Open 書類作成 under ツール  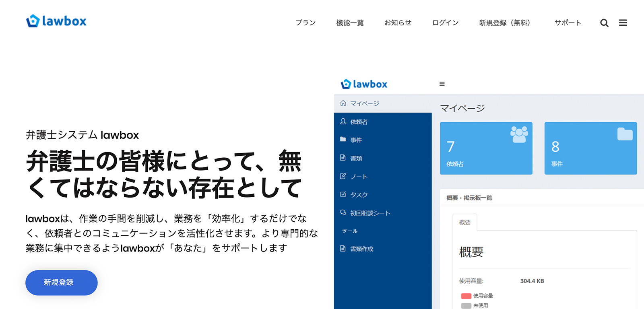(383, 249)
